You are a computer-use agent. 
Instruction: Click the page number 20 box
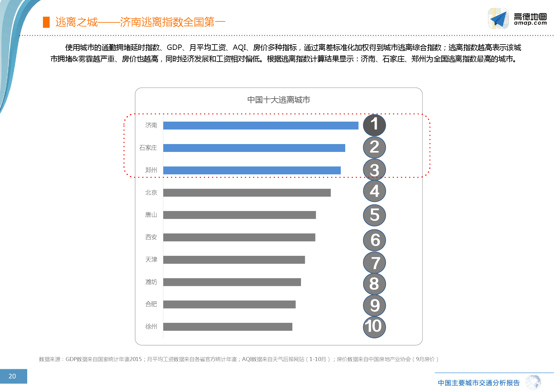(14, 376)
